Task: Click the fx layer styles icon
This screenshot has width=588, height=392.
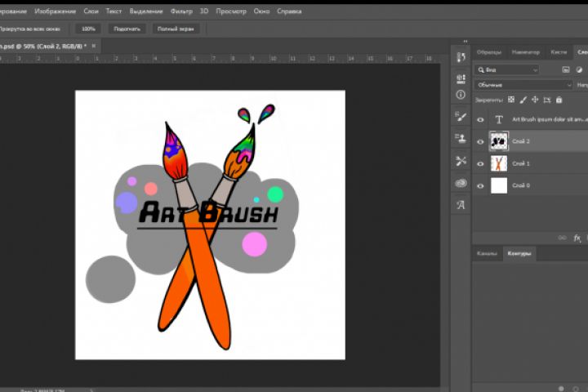Action: tap(577, 238)
